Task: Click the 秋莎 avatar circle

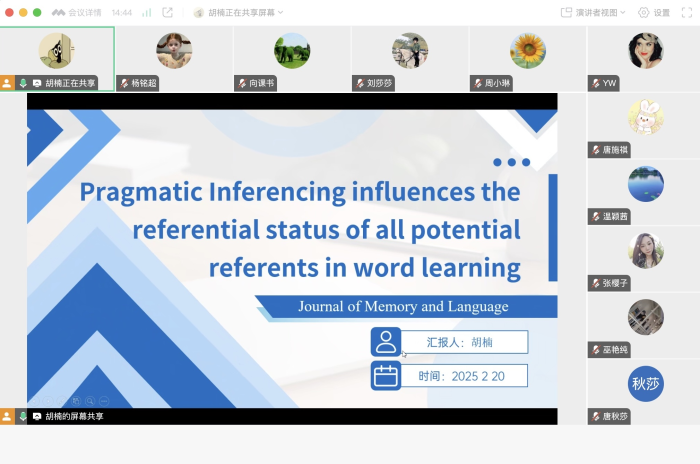Action: point(645,384)
